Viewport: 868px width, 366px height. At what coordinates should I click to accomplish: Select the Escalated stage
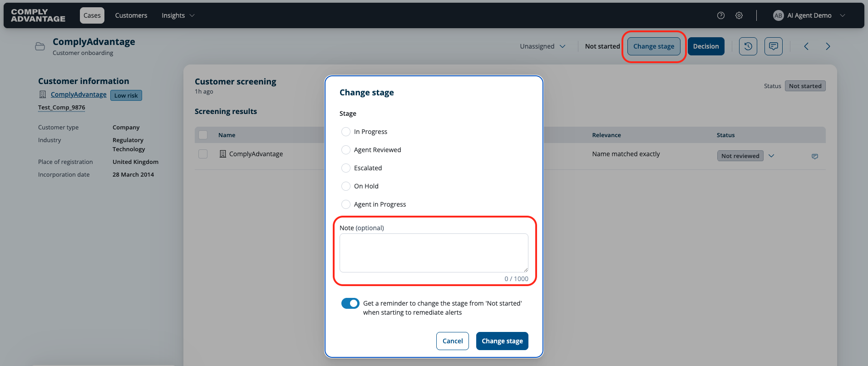point(346,168)
